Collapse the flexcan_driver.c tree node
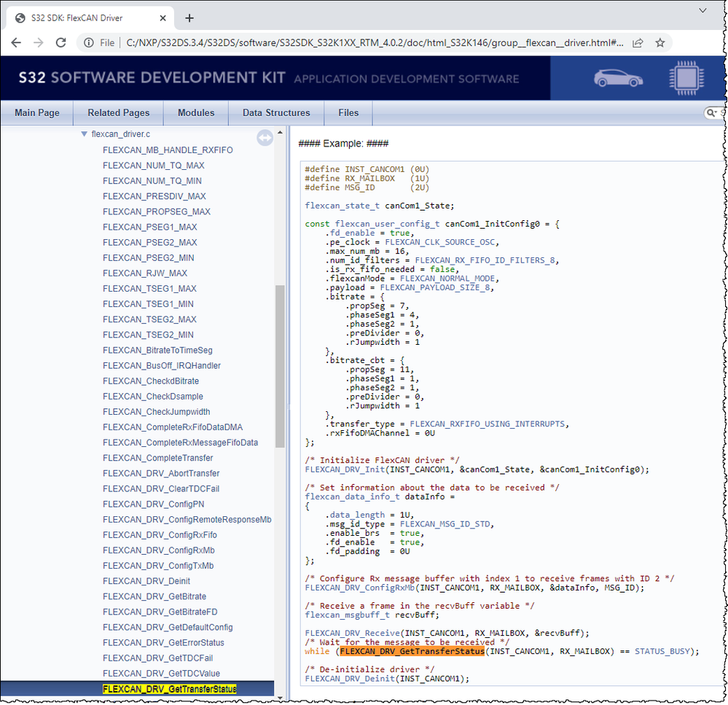Viewport: 728px width, 705px height. click(85, 134)
